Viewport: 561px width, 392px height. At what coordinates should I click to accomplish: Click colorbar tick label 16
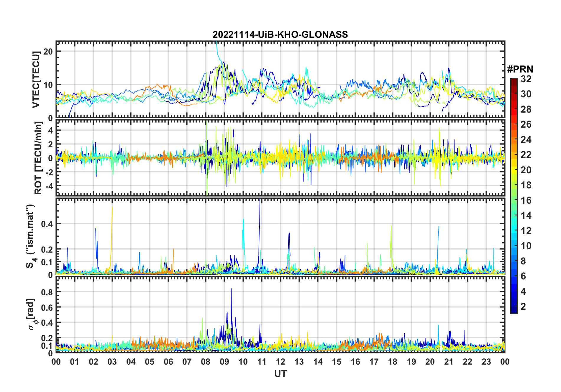tap(526, 200)
